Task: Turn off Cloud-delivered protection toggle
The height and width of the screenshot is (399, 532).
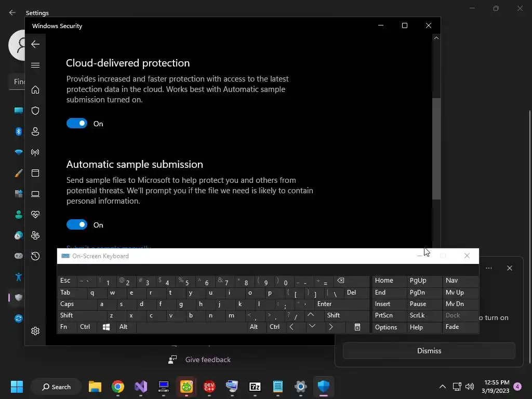Action: pyautogui.click(x=77, y=123)
